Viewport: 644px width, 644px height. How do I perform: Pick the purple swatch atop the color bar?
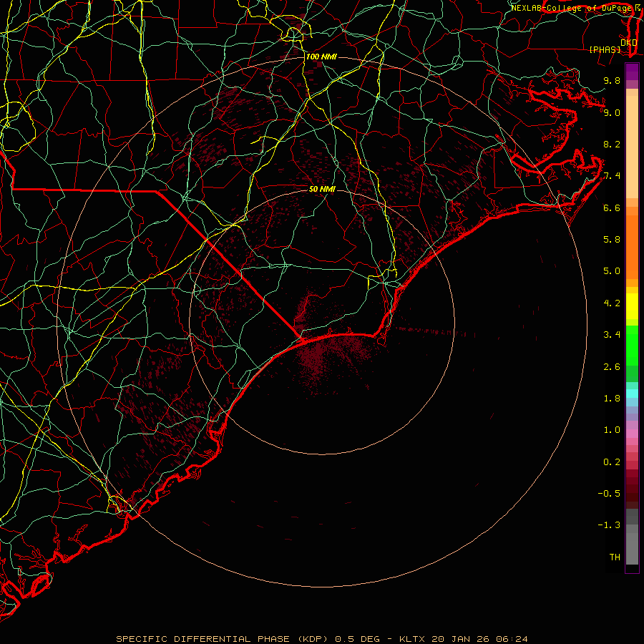point(632,72)
